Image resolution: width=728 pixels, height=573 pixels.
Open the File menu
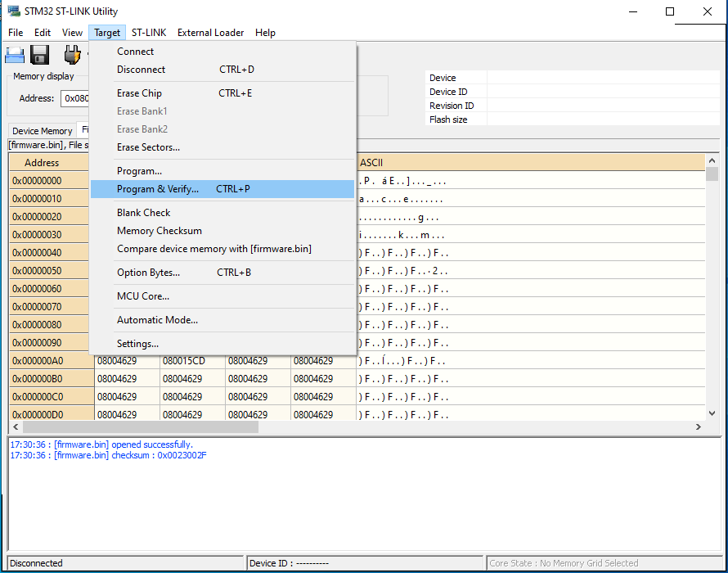[16, 33]
